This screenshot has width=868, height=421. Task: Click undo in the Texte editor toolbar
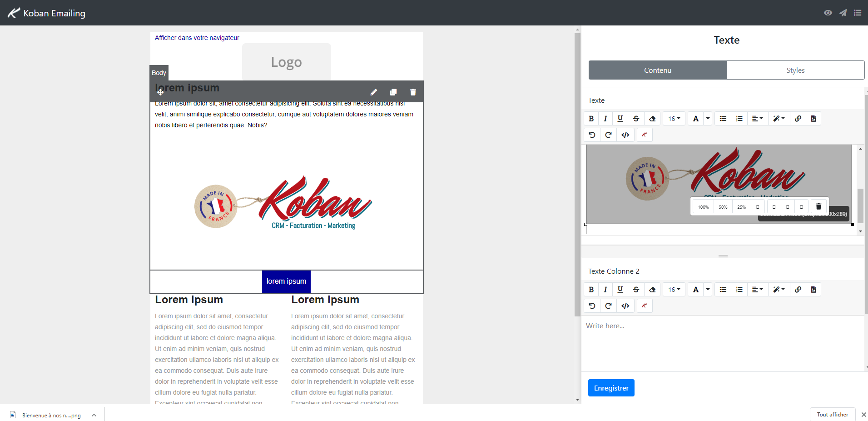(x=592, y=135)
